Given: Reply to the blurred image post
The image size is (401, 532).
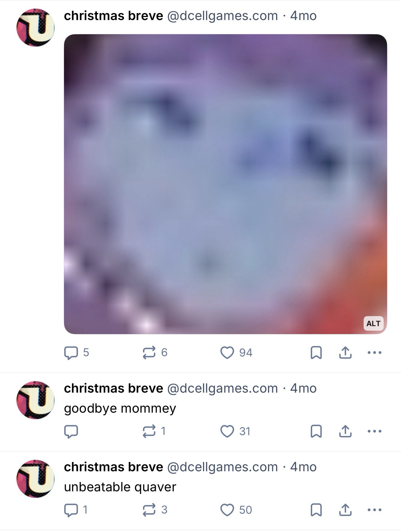Looking at the screenshot, I should (76, 353).
